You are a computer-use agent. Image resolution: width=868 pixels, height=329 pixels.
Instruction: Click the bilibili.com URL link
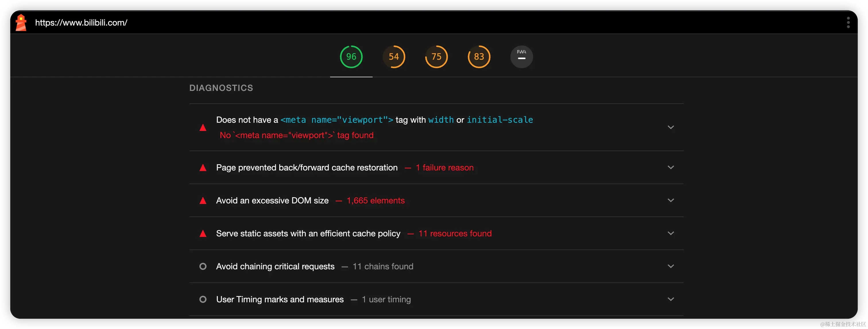click(x=81, y=23)
